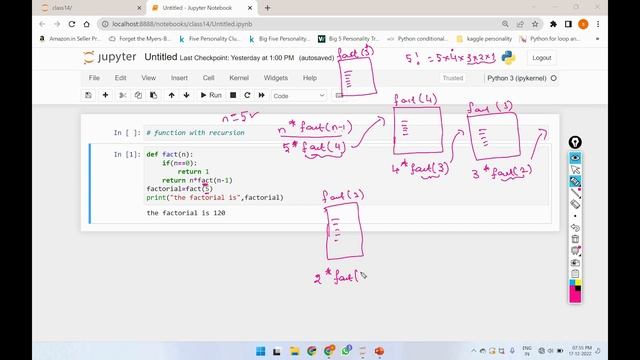The image size is (640, 360).
Task: Select the cyan color swatch
Action: 572,282
